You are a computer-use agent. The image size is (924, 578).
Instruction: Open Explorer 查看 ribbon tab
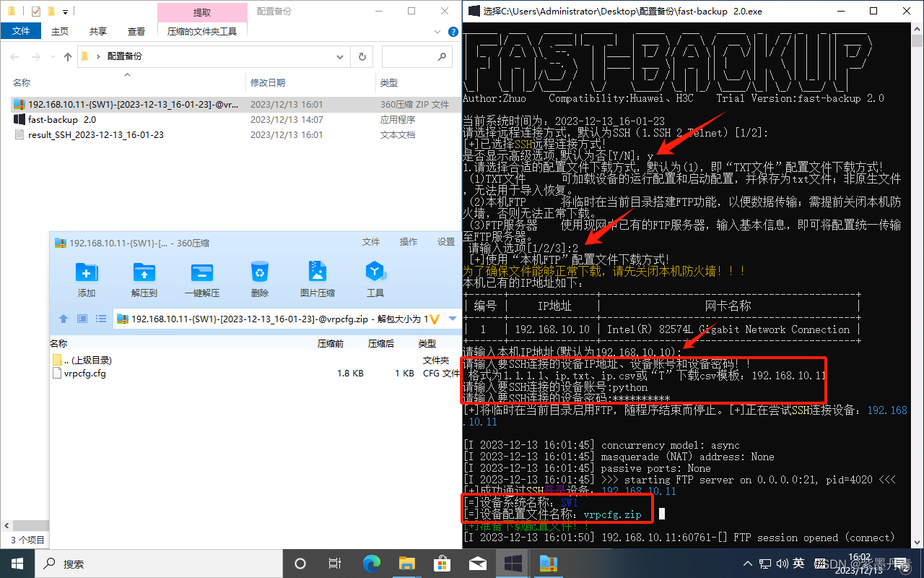tap(136, 31)
